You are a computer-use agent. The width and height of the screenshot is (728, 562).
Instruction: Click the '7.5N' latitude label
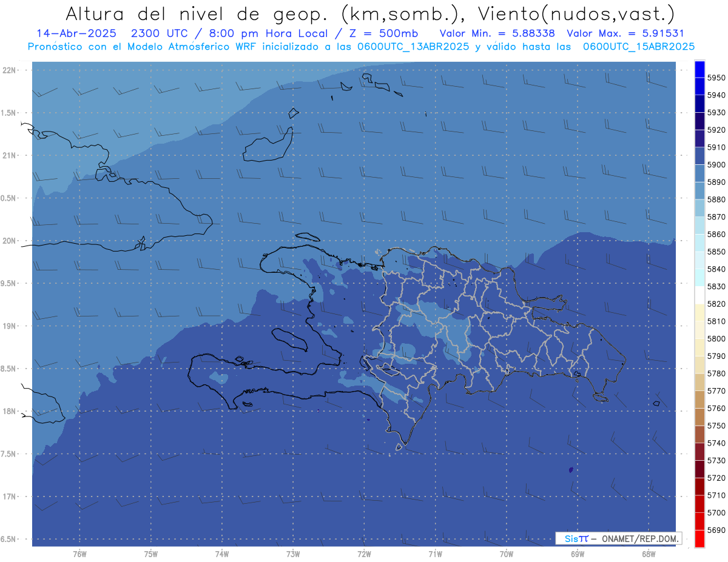tap(9, 454)
